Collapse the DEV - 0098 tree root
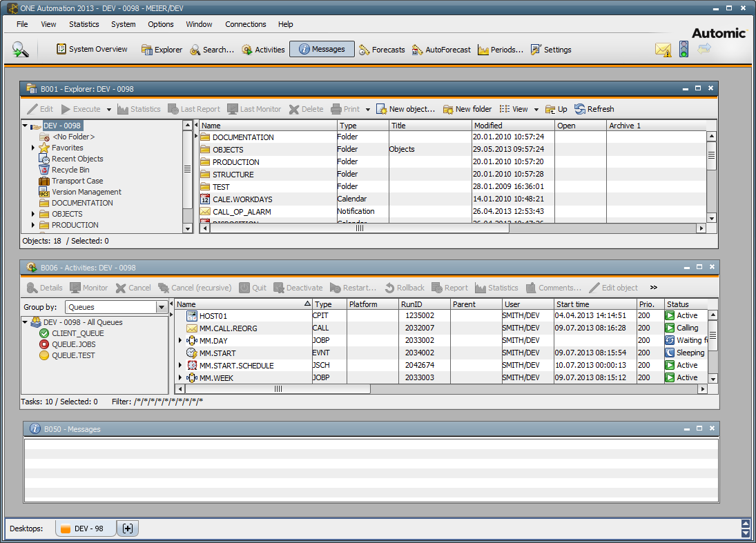The image size is (756, 543). pos(25,126)
